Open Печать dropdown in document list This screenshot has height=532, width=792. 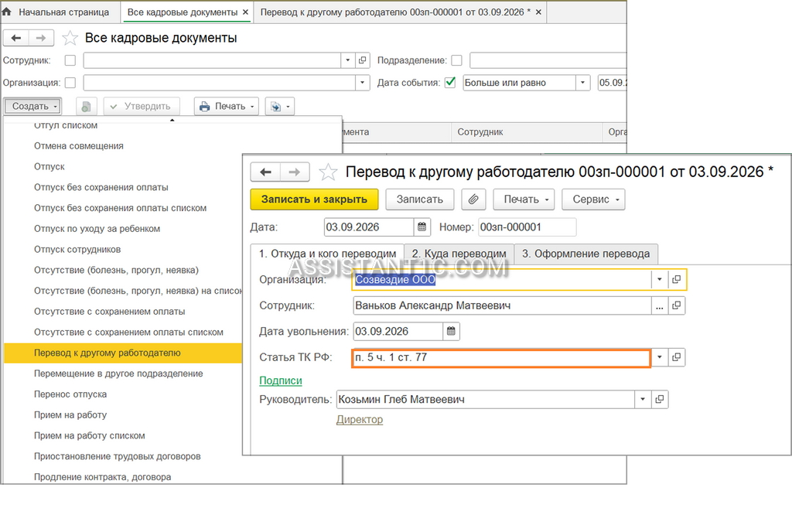[x=227, y=107]
